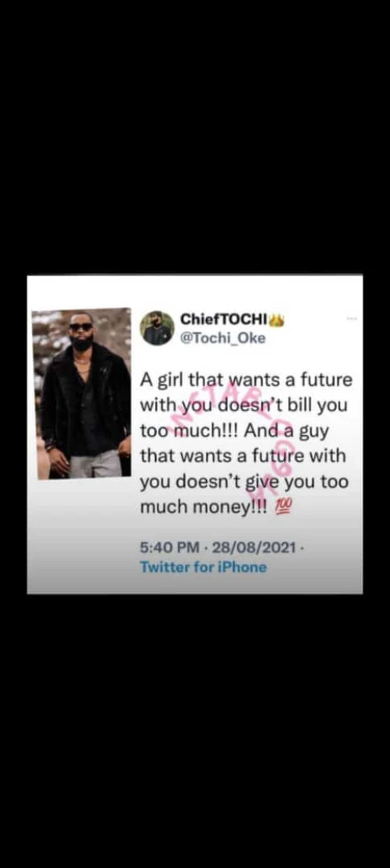Image resolution: width=390 pixels, height=868 pixels.
Task: Select the line 'A girl that wants a future'
Action: click(x=246, y=382)
